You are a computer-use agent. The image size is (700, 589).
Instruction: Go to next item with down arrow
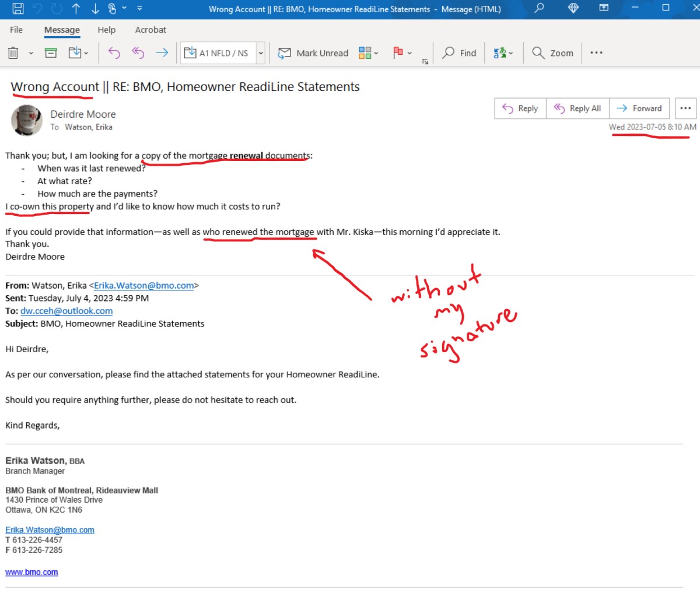click(x=94, y=9)
